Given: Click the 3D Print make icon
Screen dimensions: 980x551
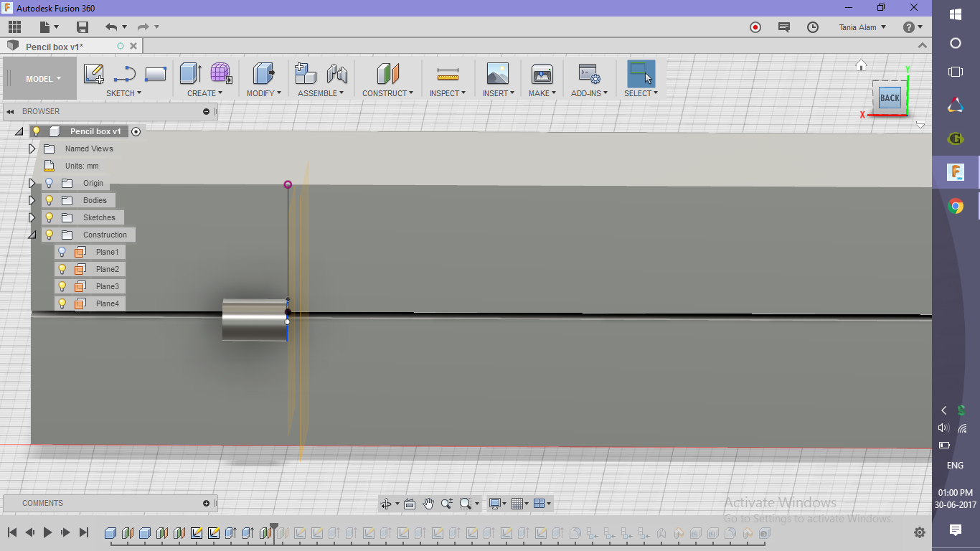Looking at the screenshot, I should 542,74.
